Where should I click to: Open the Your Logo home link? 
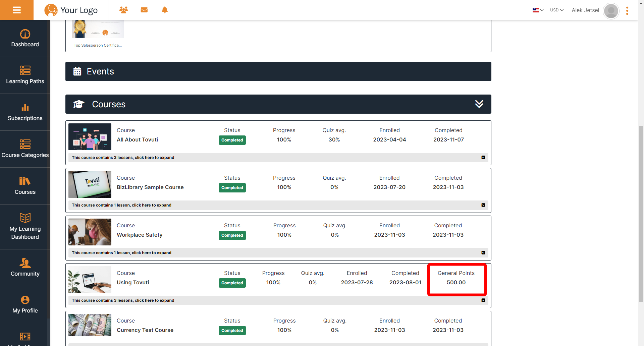click(x=71, y=10)
